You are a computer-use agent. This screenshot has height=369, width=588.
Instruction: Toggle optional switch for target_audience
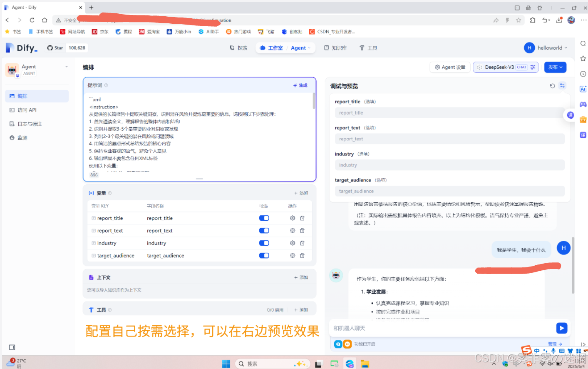tap(264, 256)
